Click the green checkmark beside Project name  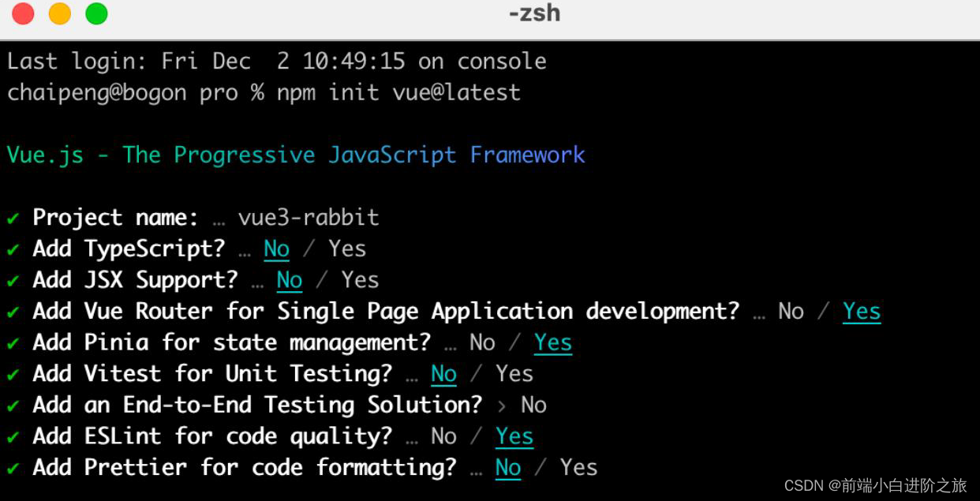[x=13, y=219]
